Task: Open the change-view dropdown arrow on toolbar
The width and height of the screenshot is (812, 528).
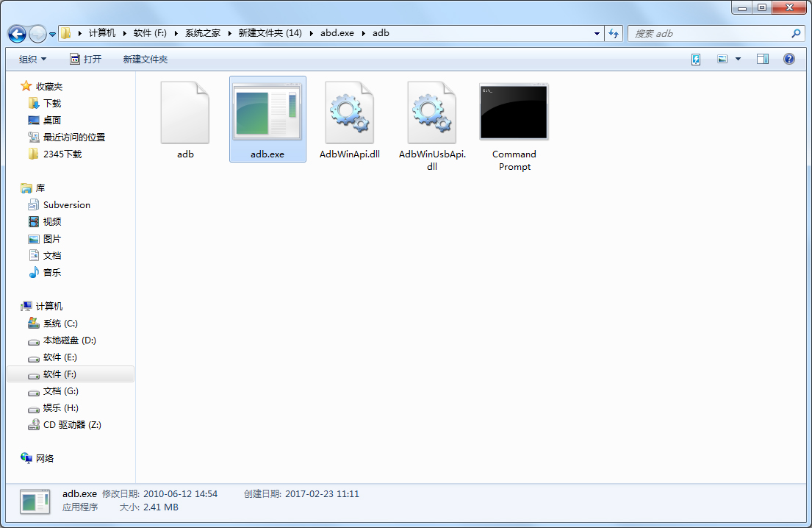Action: click(x=738, y=58)
